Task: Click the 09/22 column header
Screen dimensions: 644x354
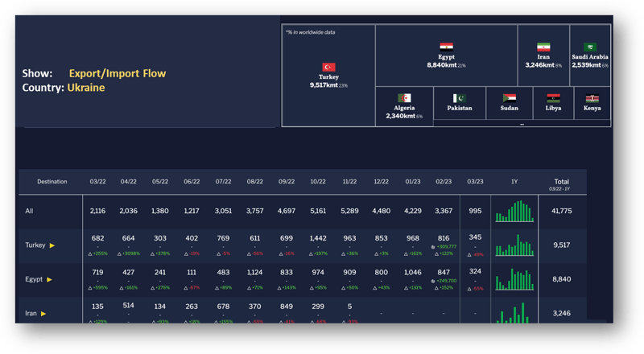Action: tap(287, 182)
